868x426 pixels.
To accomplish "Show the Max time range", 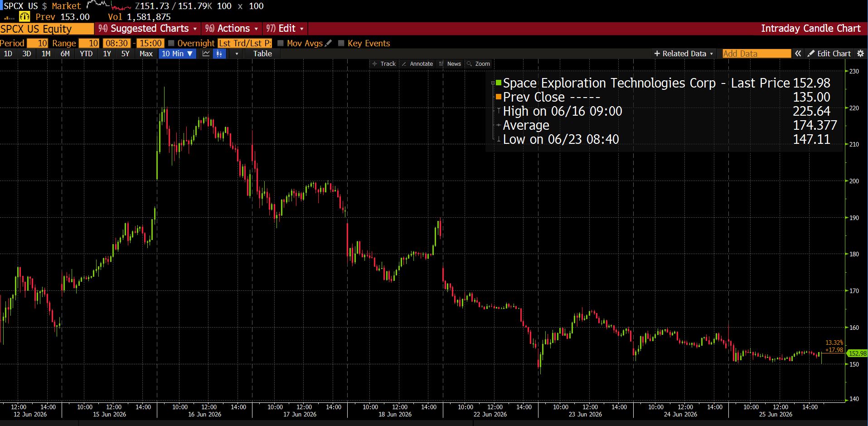I will pos(146,54).
